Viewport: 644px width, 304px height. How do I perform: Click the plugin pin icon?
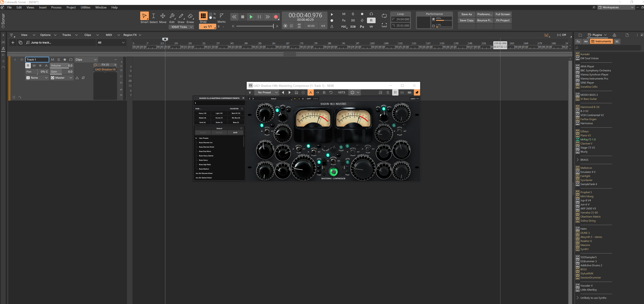(417, 92)
